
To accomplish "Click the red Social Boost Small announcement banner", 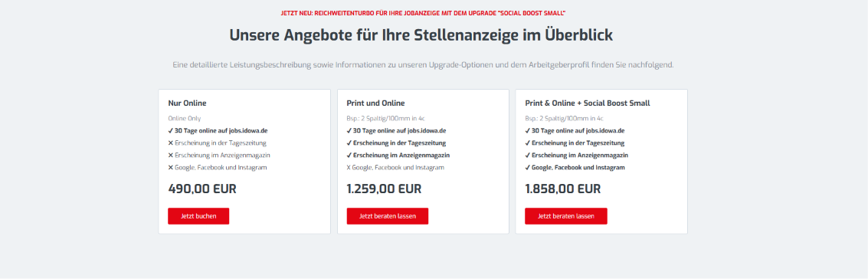I will click(434, 13).
